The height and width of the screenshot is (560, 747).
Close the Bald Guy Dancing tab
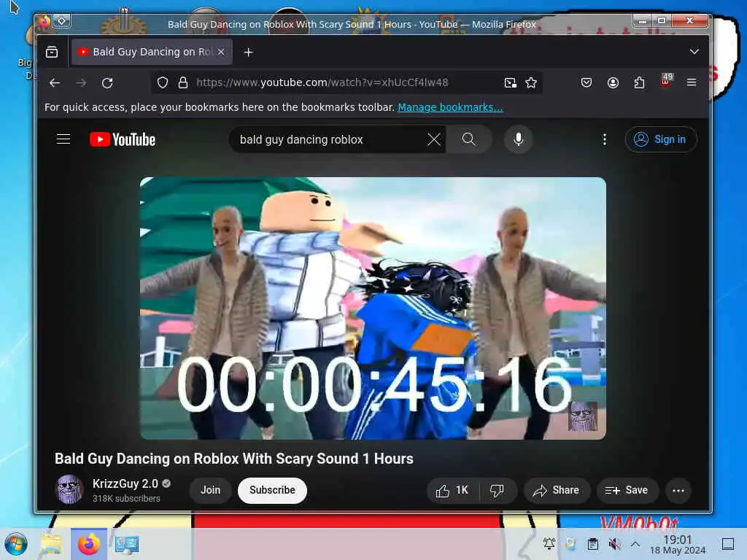tap(221, 52)
